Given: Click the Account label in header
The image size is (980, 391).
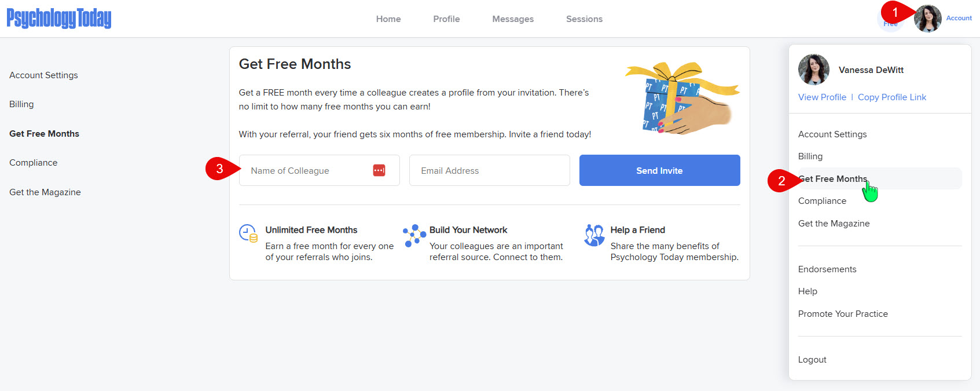Looking at the screenshot, I should point(959,18).
